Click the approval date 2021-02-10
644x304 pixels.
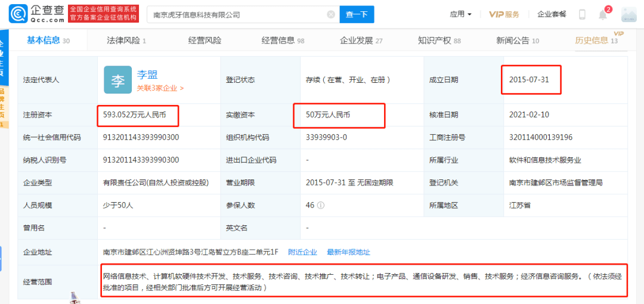(x=529, y=116)
